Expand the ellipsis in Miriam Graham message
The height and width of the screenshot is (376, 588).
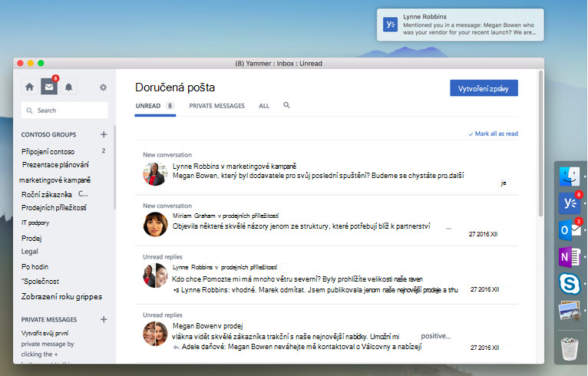click(x=448, y=228)
